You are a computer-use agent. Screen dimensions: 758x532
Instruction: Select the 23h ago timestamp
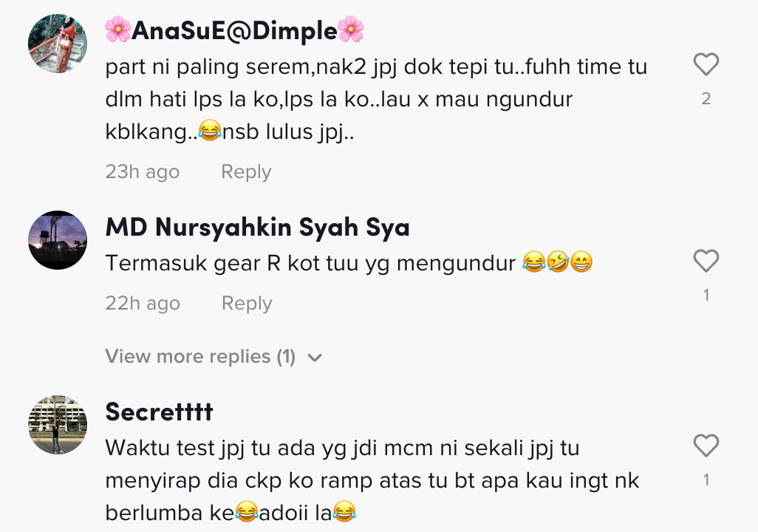142,171
